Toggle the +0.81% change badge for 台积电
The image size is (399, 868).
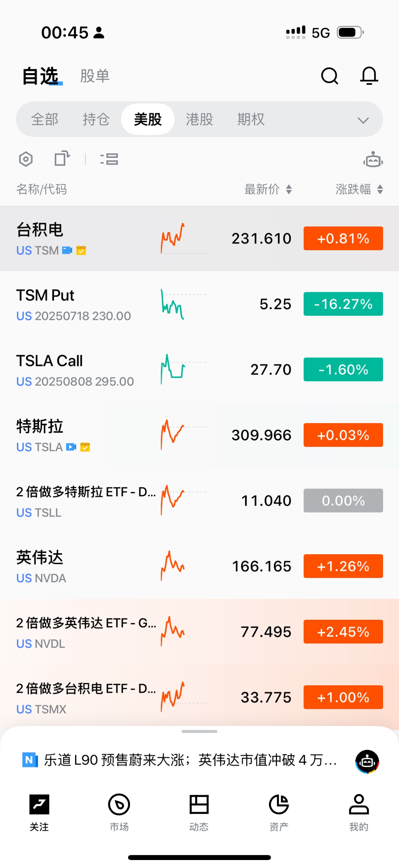[x=343, y=239]
